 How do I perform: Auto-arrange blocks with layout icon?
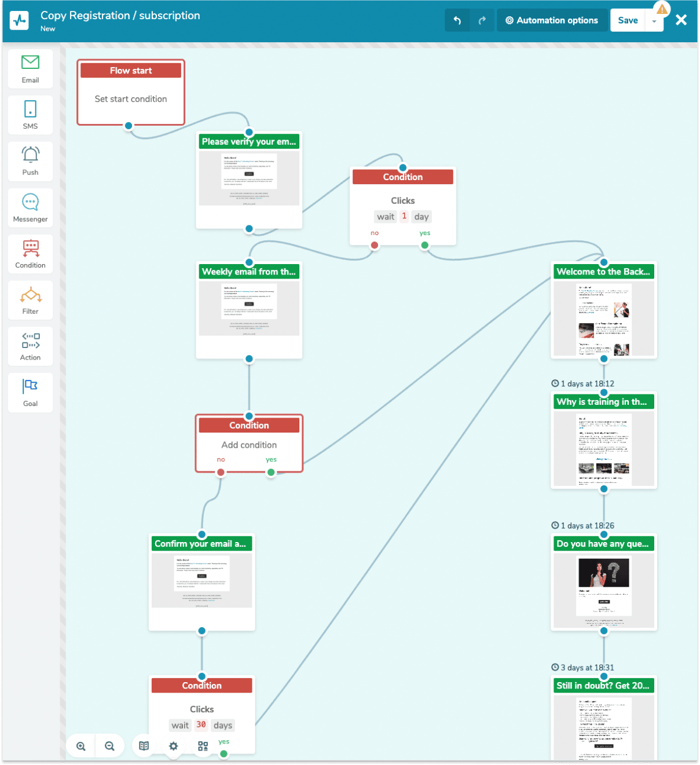[x=203, y=746]
